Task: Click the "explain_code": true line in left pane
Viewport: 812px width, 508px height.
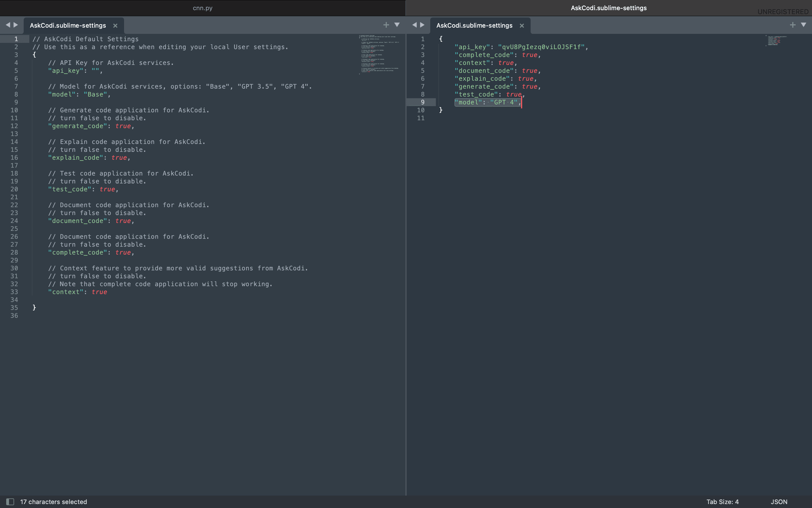Action: 89,157
